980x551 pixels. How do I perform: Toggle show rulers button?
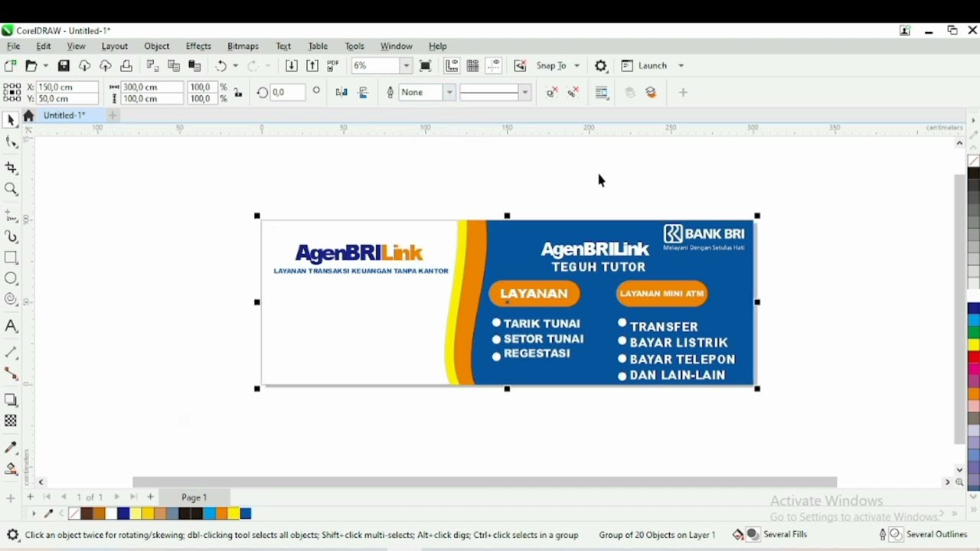click(x=452, y=66)
